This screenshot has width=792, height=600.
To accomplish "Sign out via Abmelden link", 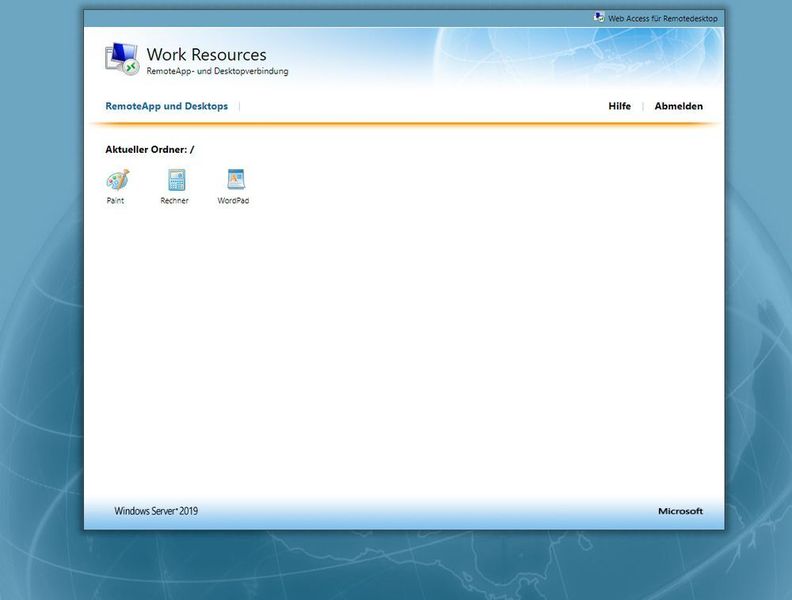I will [x=678, y=106].
